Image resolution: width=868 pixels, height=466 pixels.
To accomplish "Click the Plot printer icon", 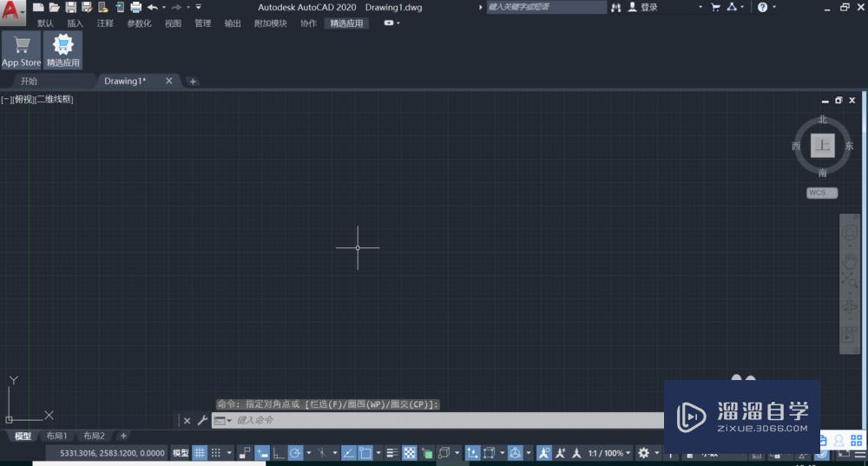I will pyautogui.click(x=135, y=7).
